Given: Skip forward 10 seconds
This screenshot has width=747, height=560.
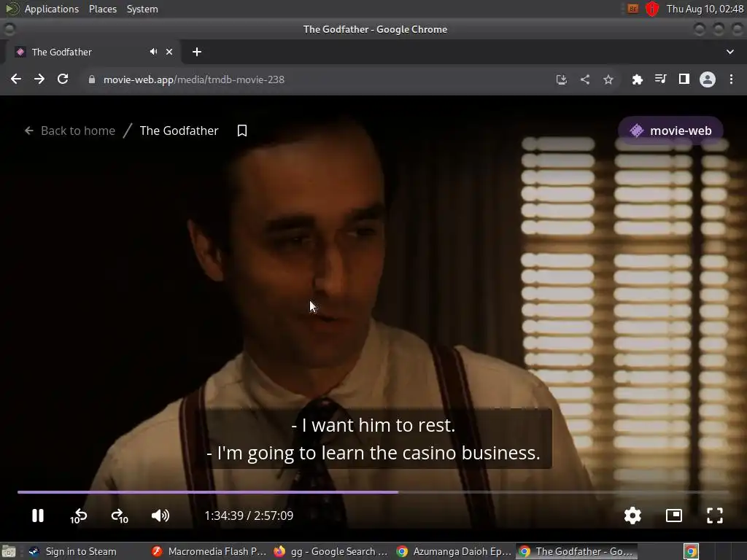Looking at the screenshot, I should point(120,516).
